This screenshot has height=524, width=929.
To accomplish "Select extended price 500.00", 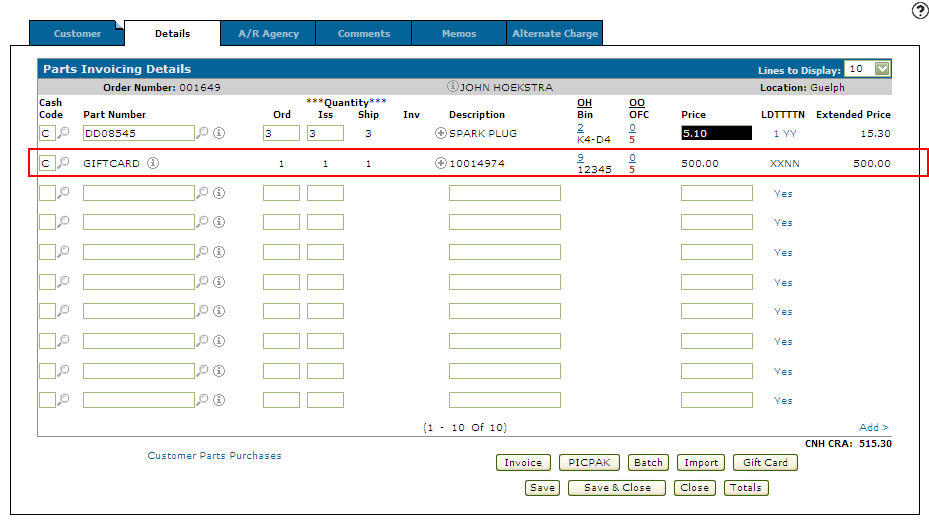I will point(872,163).
